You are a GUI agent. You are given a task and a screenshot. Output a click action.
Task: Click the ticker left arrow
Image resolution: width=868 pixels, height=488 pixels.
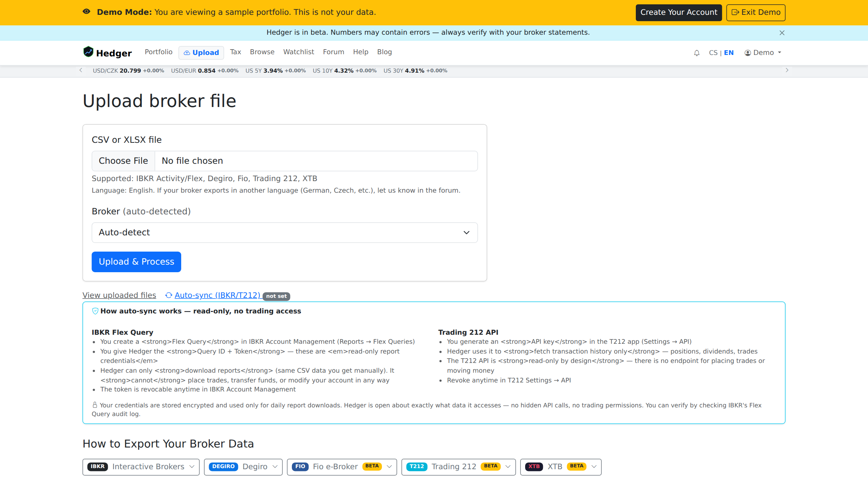(x=81, y=70)
